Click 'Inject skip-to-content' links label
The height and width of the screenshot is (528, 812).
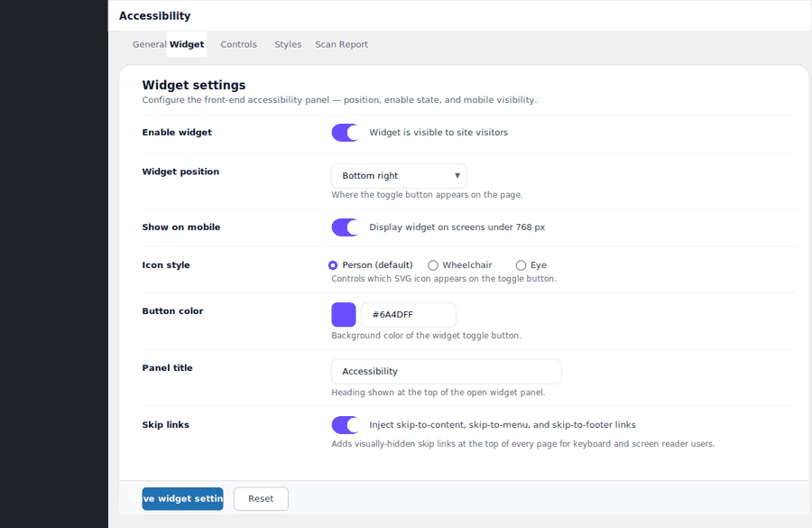(503, 425)
